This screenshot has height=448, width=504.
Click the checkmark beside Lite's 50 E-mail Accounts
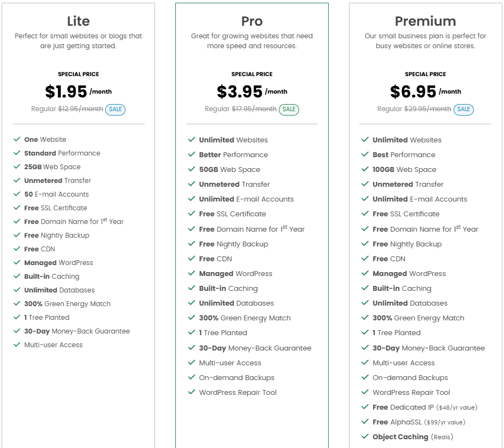point(17,194)
